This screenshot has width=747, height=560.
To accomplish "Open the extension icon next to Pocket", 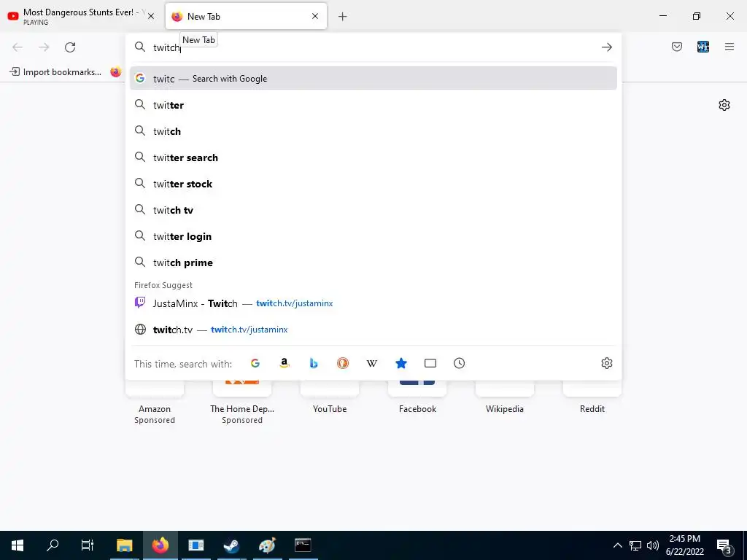I will pos(703,47).
